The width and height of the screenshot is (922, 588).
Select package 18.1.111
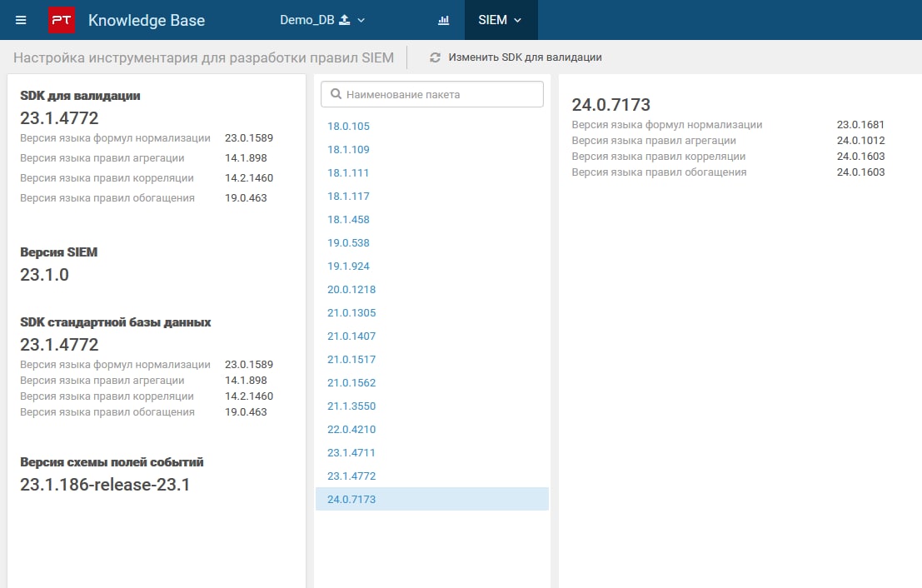[348, 173]
